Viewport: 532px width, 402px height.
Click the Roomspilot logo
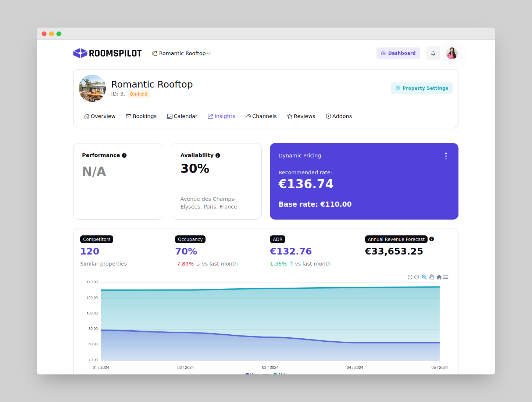[107, 53]
